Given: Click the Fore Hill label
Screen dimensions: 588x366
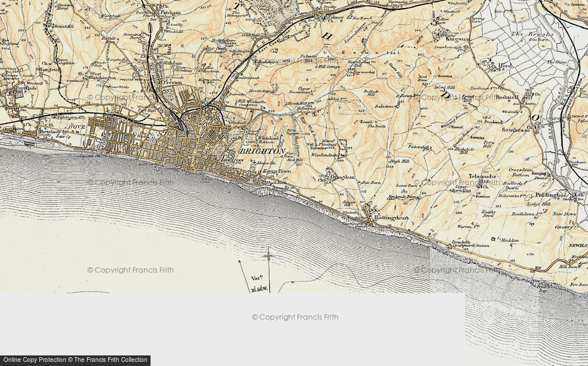Looking at the screenshot, I should [x=488, y=144].
